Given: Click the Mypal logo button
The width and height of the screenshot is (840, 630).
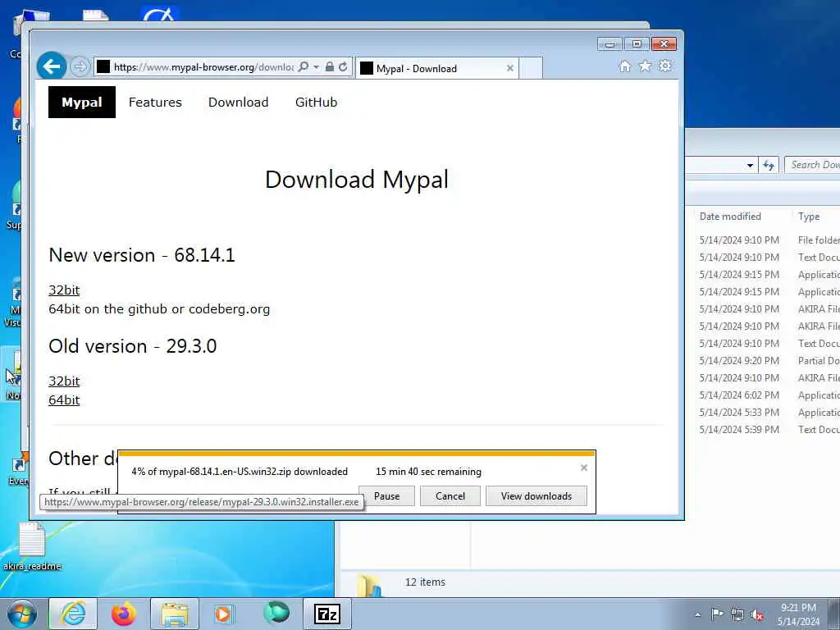Looking at the screenshot, I should [x=82, y=102].
